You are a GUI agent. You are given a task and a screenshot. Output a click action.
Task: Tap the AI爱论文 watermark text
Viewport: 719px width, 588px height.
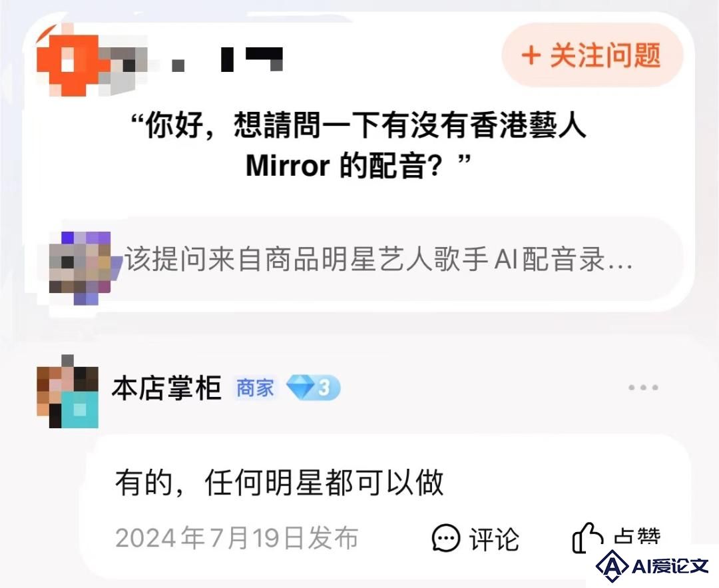[x=670, y=566]
